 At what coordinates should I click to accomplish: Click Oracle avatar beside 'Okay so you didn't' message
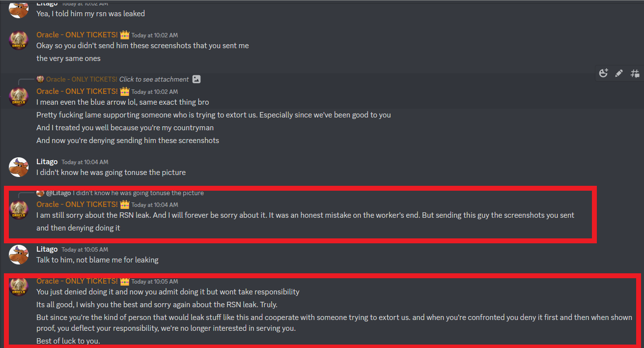coord(19,40)
